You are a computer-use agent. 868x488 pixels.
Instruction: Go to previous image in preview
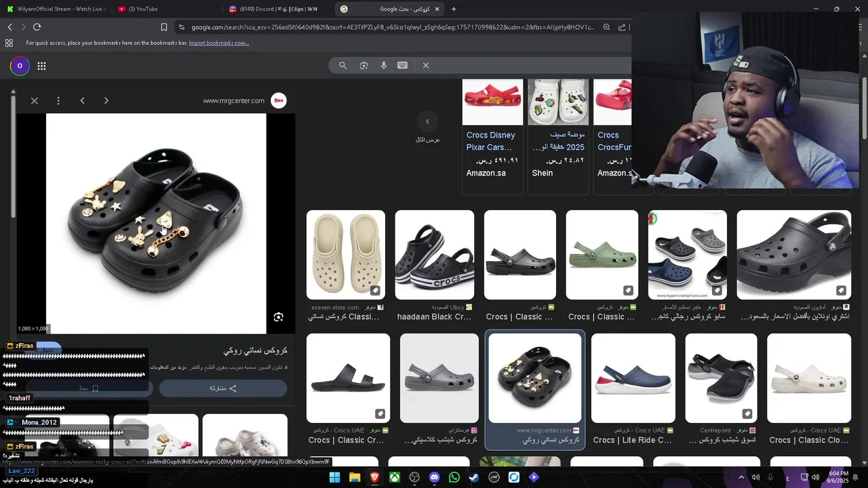click(x=83, y=101)
